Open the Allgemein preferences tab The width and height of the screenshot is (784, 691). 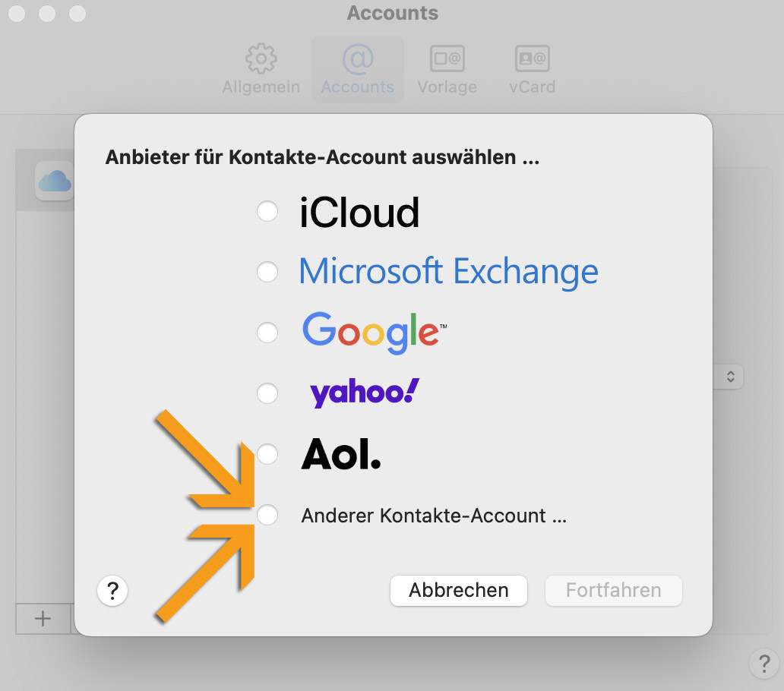click(x=261, y=69)
